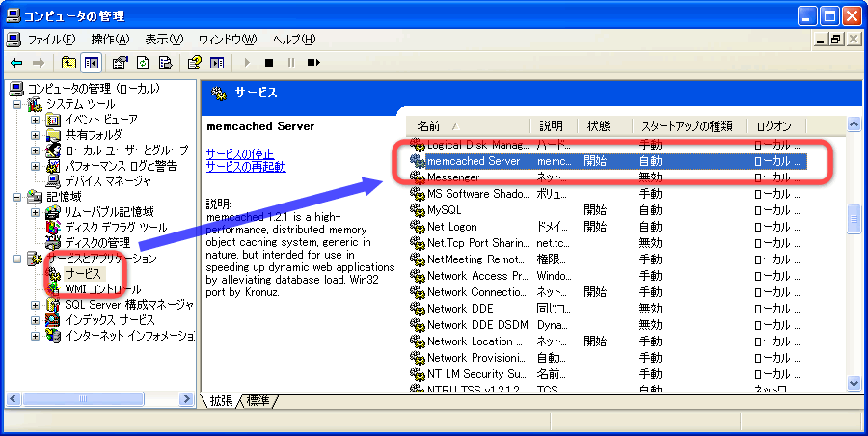The image size is (868, 436).
Task: Open the Properties toolbar icon
Action: [x=121, y=63]
